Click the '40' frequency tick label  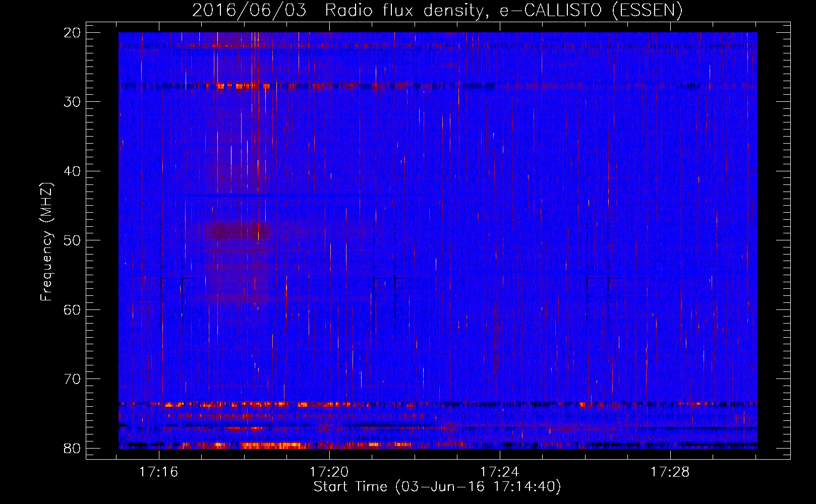[x=72, y=171]
